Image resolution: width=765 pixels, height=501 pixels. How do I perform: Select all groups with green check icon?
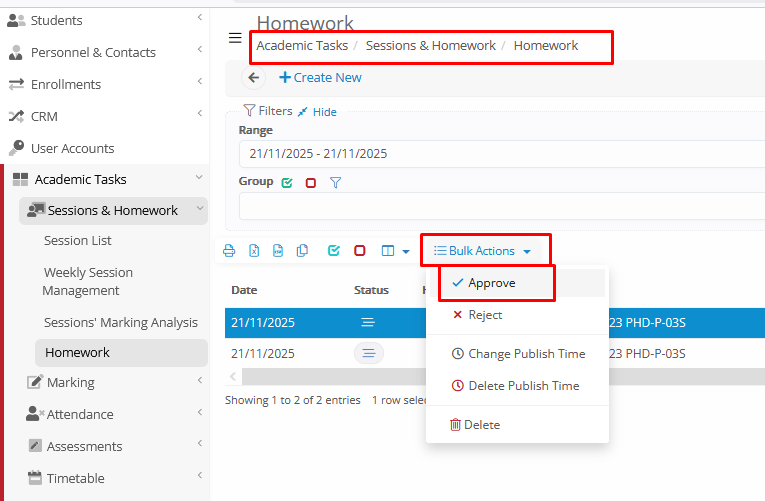click(287, 182)
